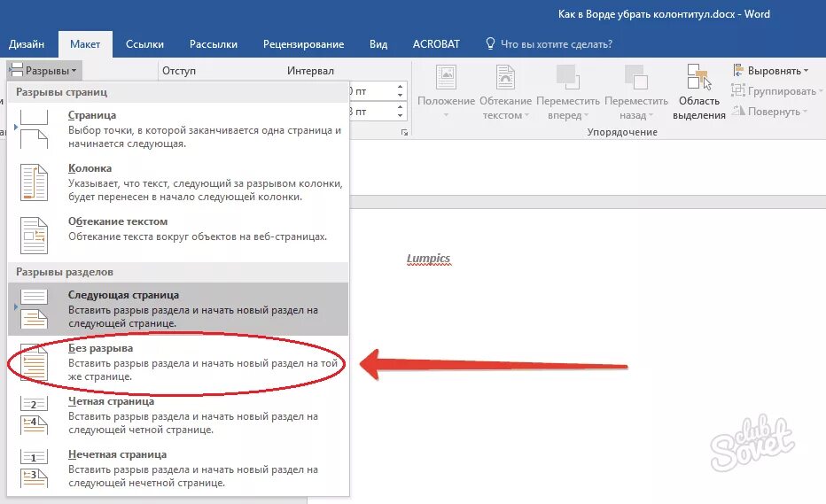
Task: Expand the Положение dropdown arrow
Action: [x=446, y=115]
